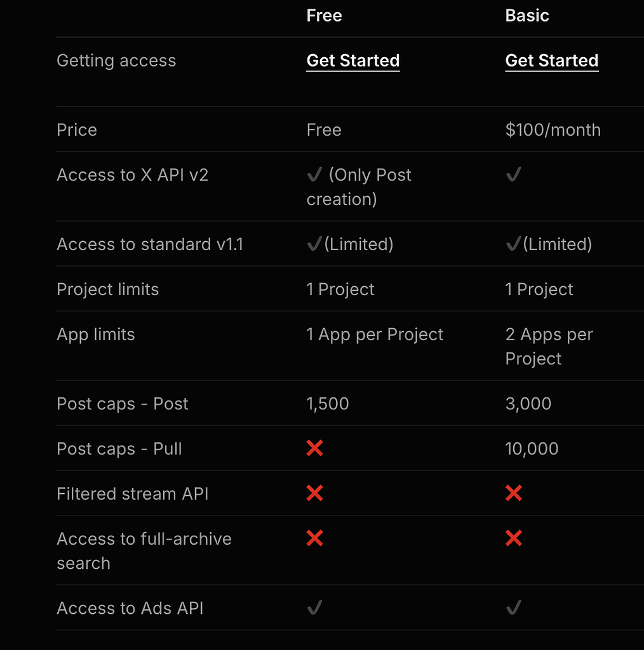Select the Free column header

[324, 15]
